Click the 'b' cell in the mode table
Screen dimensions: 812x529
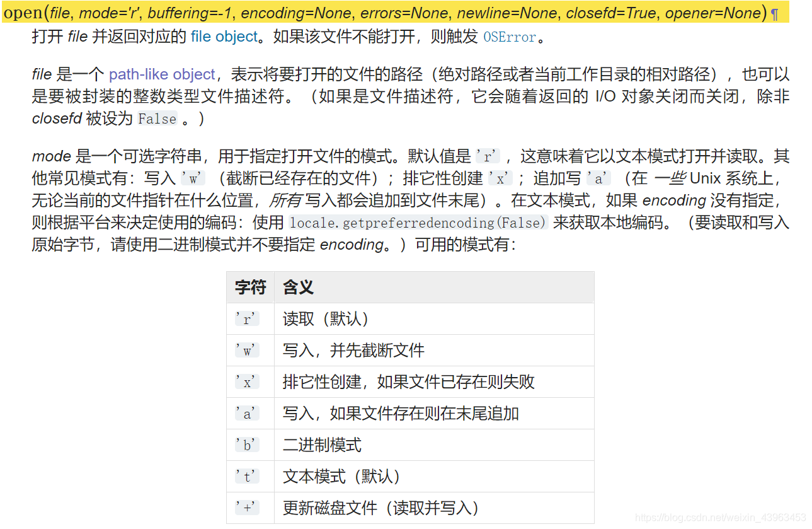pos(251,445)
